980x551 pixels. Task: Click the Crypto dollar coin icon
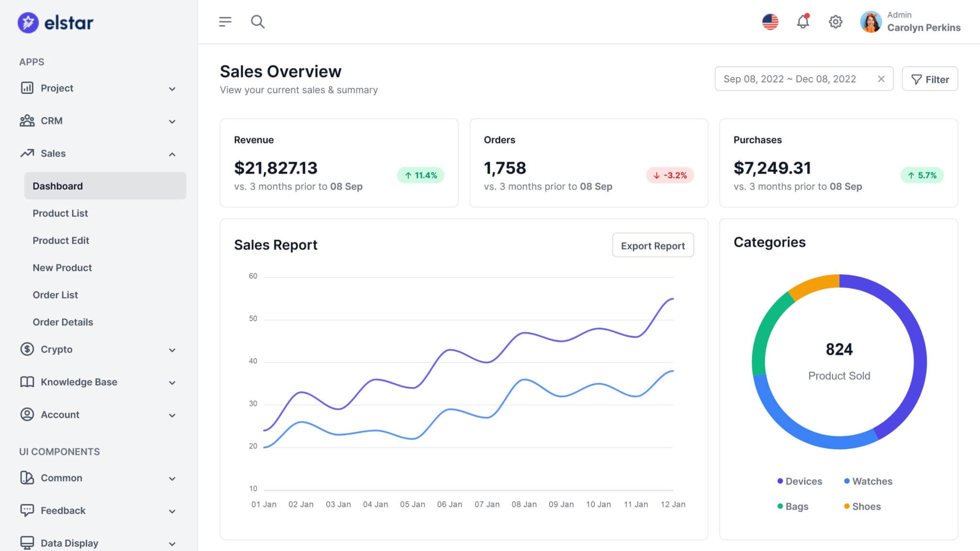pos(27,349)
